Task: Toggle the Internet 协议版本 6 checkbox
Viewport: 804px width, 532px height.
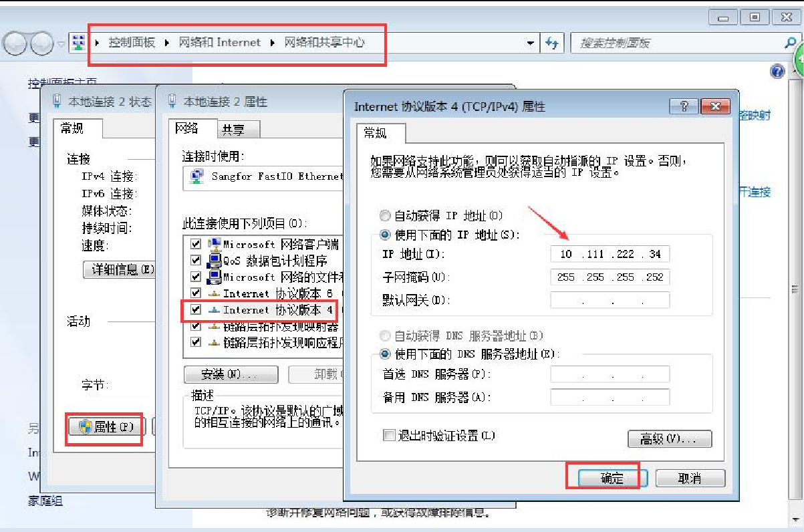Action: [196, 293]
